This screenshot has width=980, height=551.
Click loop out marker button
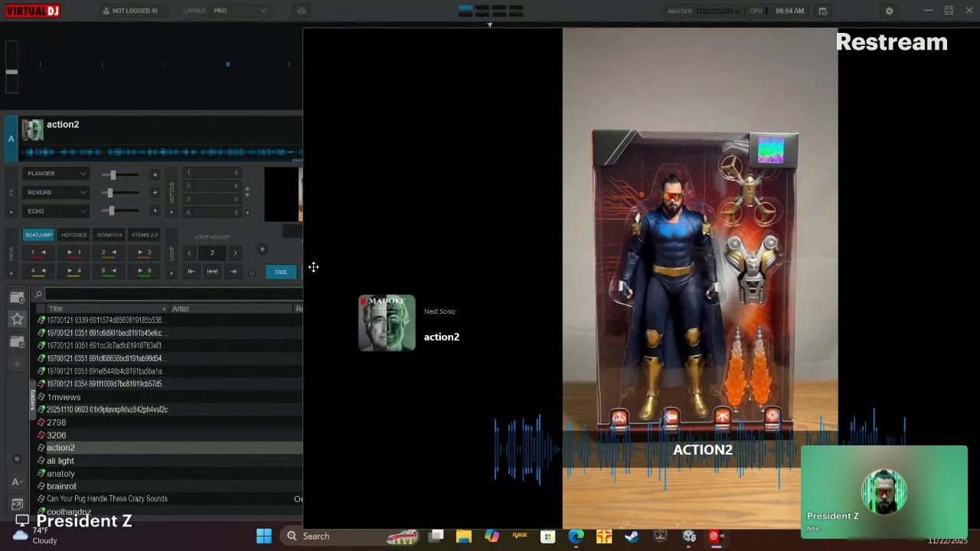[x=234, y=271]
